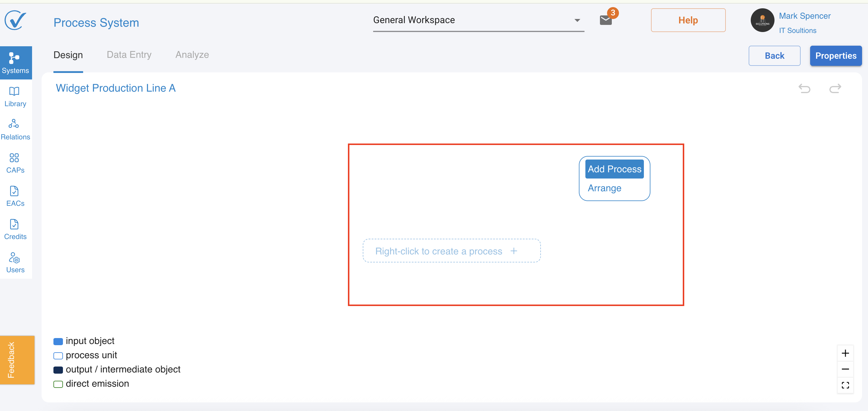868x411 pixels.
Task: Open the EACs document icon
Action: click(14, 191)
